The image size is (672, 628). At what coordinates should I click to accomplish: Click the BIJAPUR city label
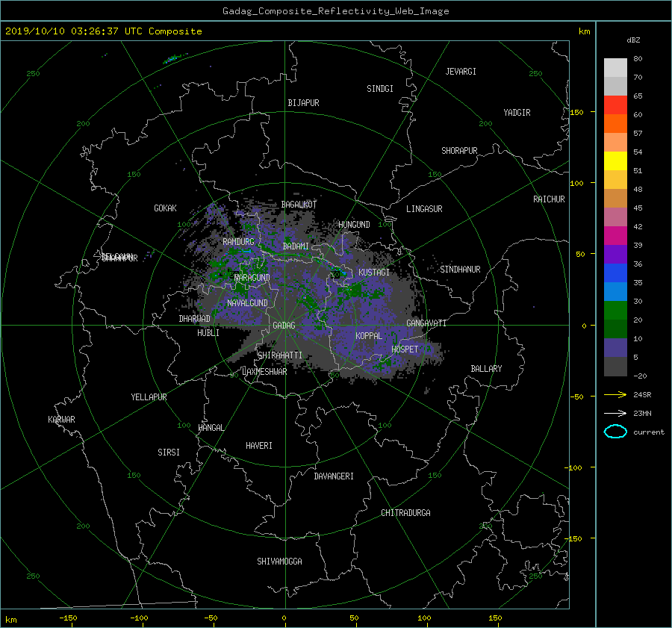pos(303,103)
